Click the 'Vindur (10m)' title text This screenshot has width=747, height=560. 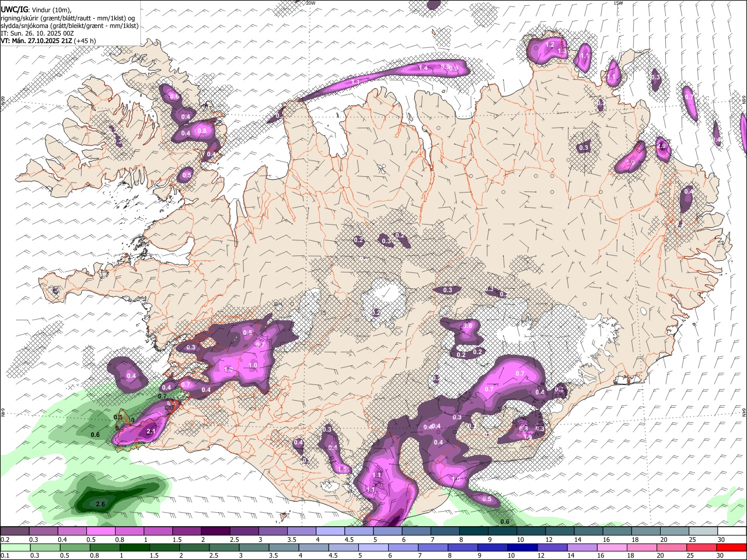51,10
